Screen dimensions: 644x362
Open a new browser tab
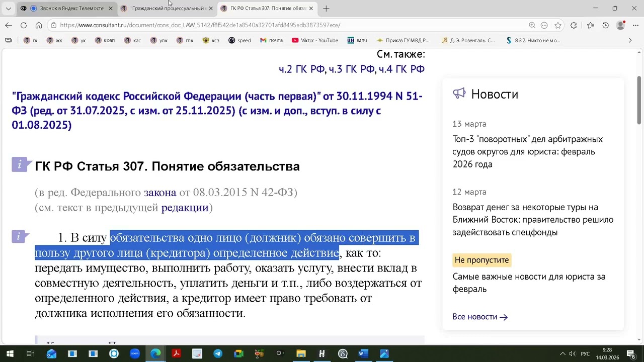coord(326,9)
